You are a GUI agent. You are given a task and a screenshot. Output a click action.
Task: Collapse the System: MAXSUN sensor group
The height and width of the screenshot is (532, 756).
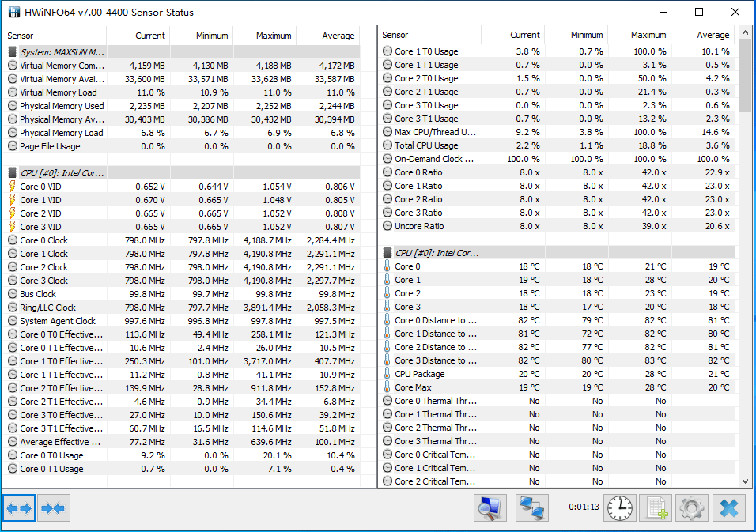(56, 52)
